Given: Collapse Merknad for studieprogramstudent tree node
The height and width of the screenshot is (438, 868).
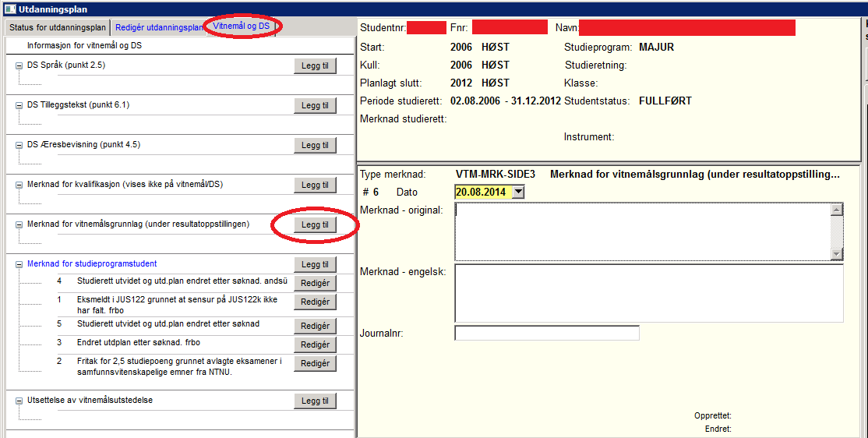Looking at the screenshot, I should (x=19, y=264).
